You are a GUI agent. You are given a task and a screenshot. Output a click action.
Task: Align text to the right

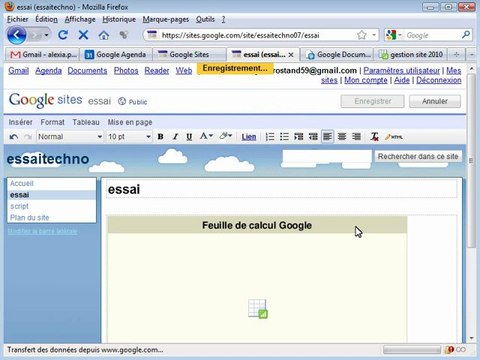pyautogui.click(x=356, y=137)
